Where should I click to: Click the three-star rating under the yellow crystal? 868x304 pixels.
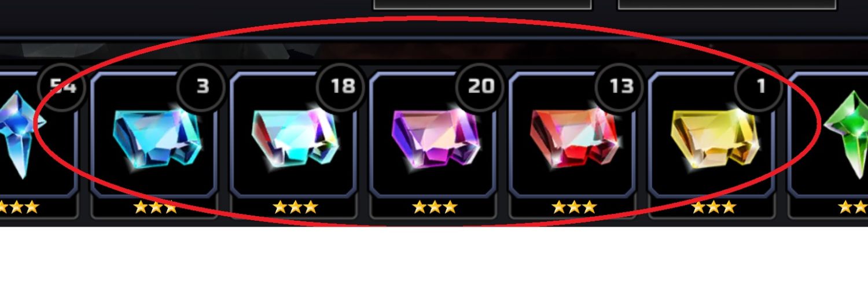(x=713, y=207)
